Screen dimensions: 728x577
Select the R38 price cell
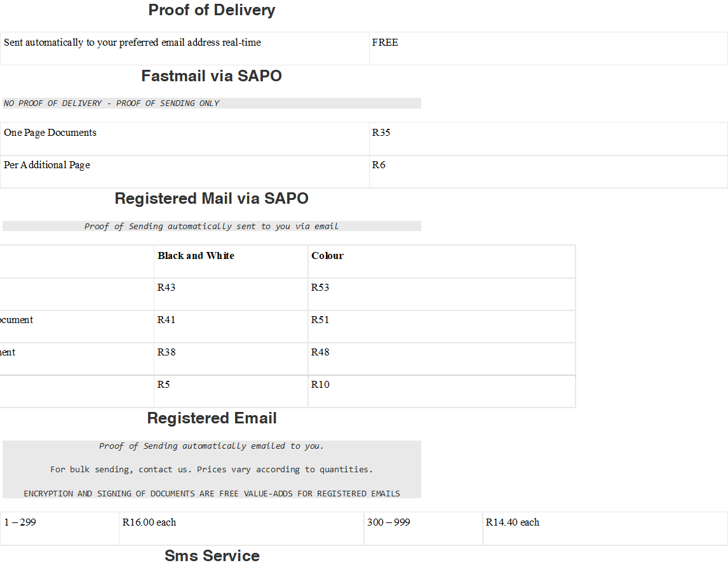(166, 352)
